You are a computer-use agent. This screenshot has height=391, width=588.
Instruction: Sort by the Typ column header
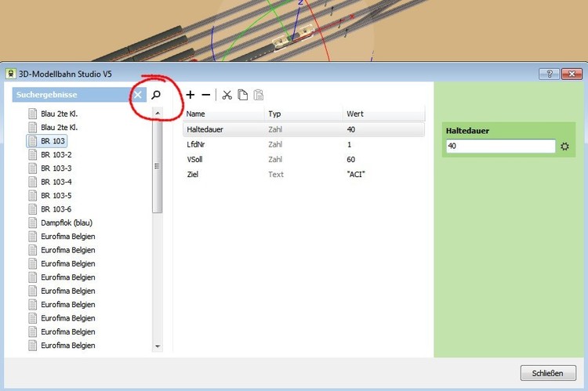tap(303, 114)
